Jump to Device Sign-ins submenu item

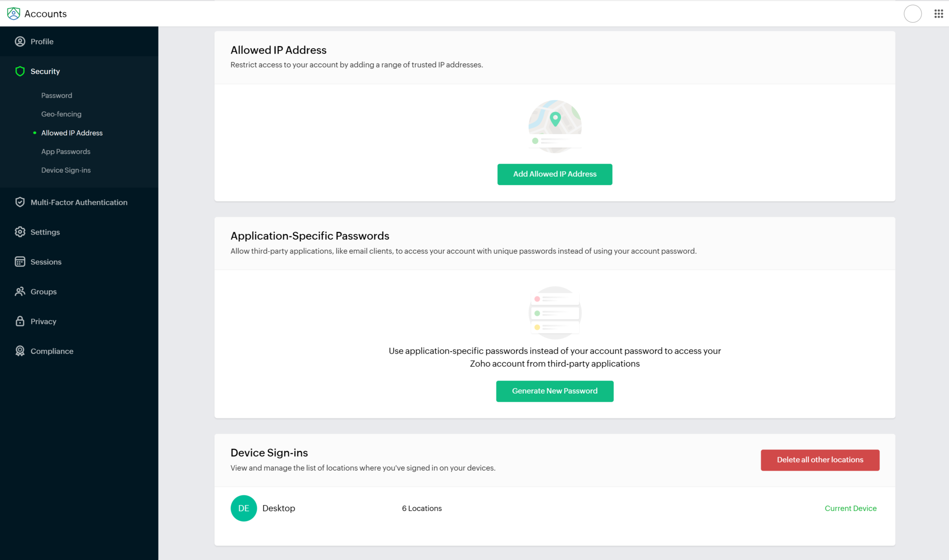tap(66, 170)
